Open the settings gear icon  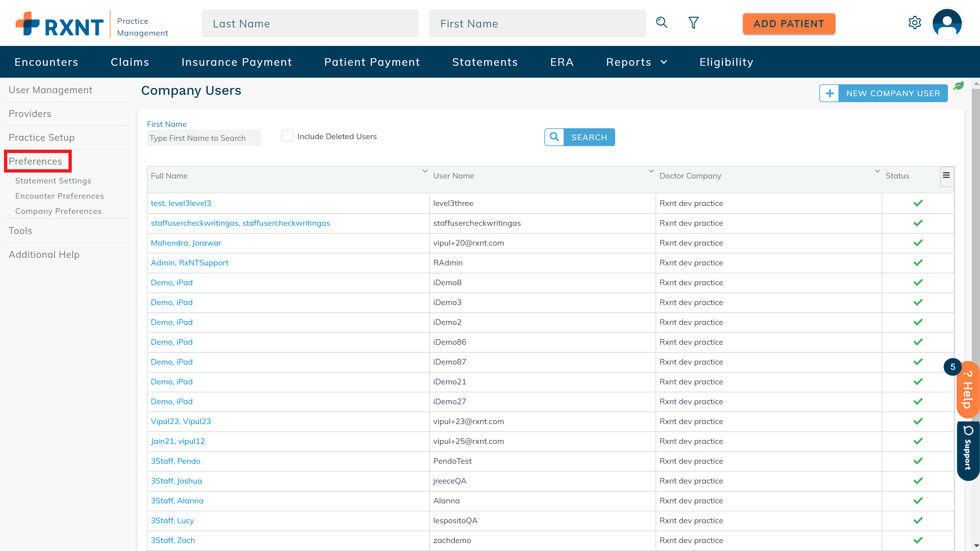click(914, 23)
